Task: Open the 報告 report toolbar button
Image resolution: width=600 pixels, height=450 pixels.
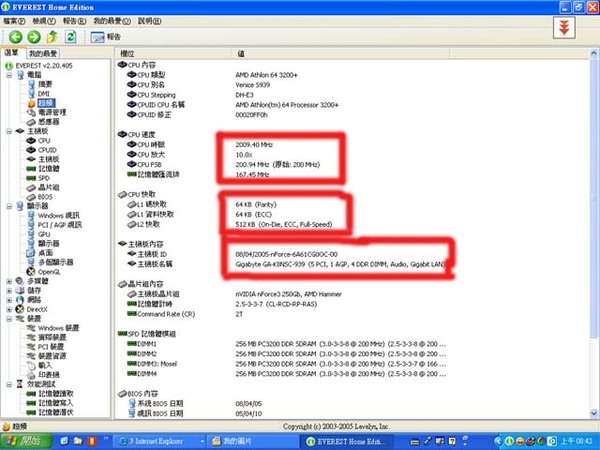Action: pos(106,37)
